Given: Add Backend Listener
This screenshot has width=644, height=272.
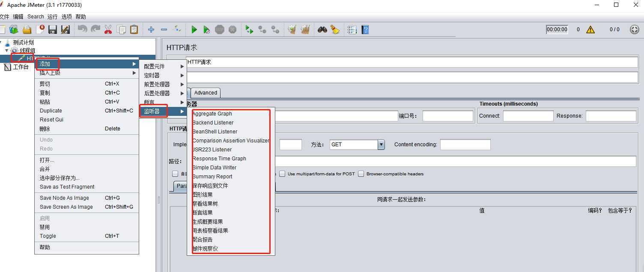Looking at the screenshot, I should pos(231,123).
